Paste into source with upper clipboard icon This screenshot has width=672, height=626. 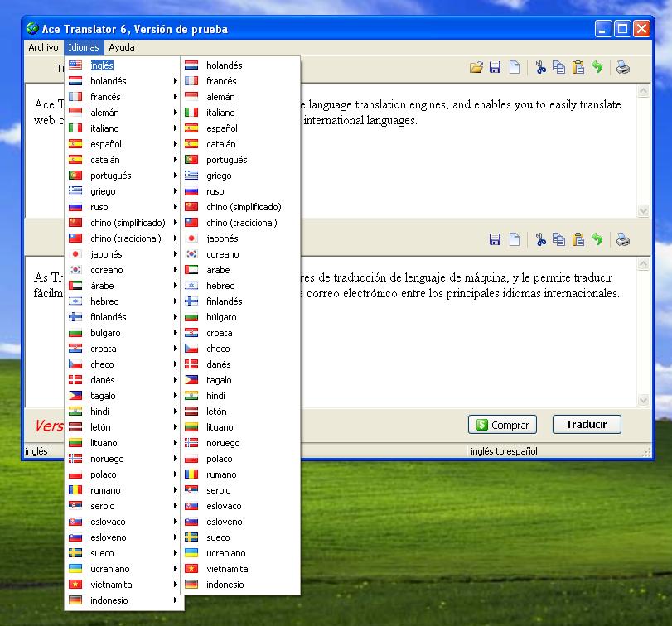coord(578,67)
